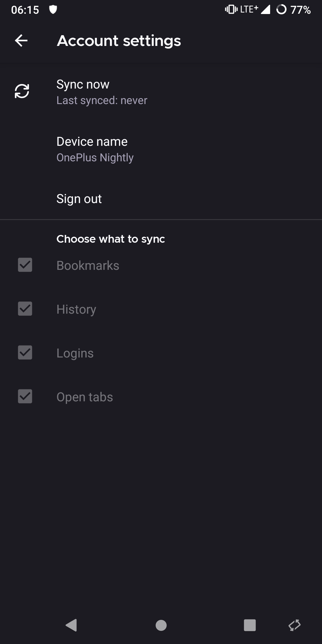Uncheck the Bookmarks sync checkbox
322x644 pixels.
point(25,265)
